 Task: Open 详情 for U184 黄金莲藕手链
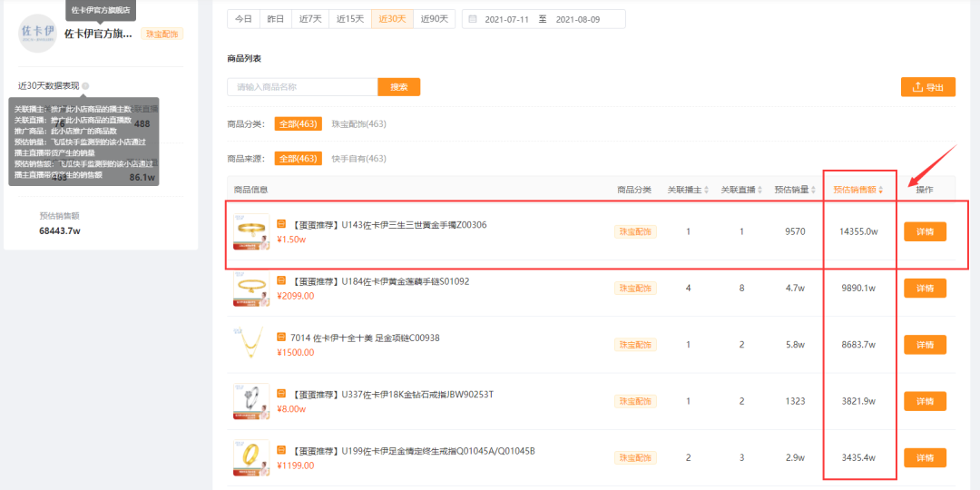(925, 289)
